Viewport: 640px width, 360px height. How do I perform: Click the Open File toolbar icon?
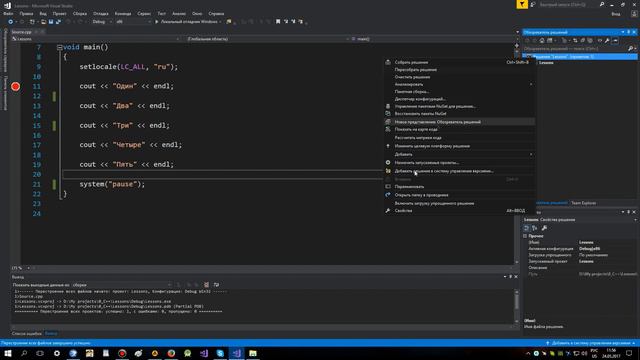pos(43,22)
